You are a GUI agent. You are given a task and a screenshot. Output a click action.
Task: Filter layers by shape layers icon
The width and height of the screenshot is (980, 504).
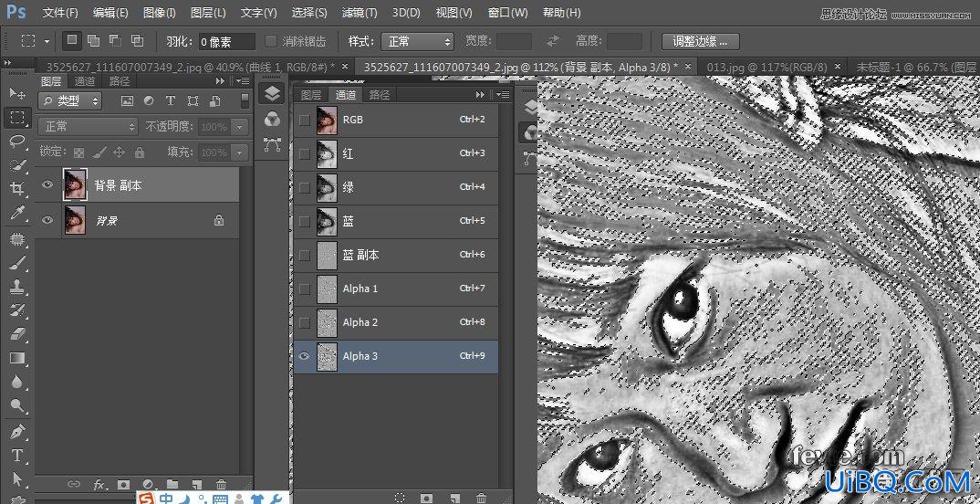pos(193,100)
